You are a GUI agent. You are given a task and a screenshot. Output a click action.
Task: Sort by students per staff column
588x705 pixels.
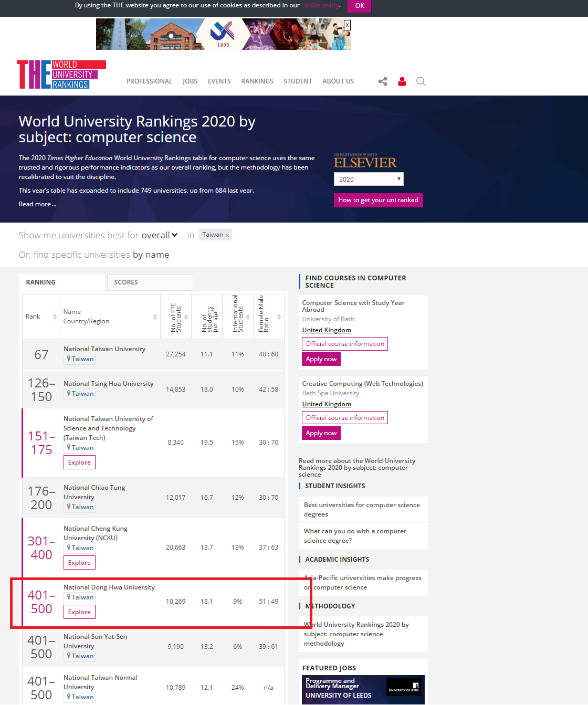pyautogui.click(x=217, y=317)
